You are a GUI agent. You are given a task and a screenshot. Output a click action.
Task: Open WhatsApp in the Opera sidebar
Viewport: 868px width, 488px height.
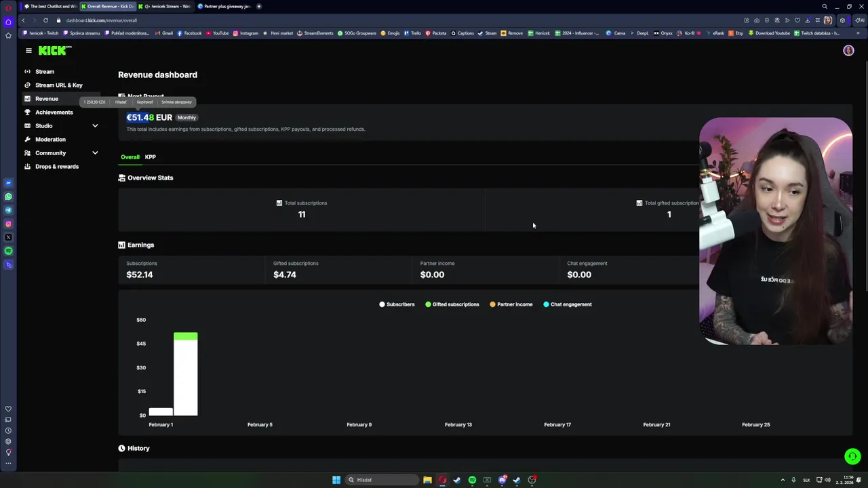pos(8,197)
